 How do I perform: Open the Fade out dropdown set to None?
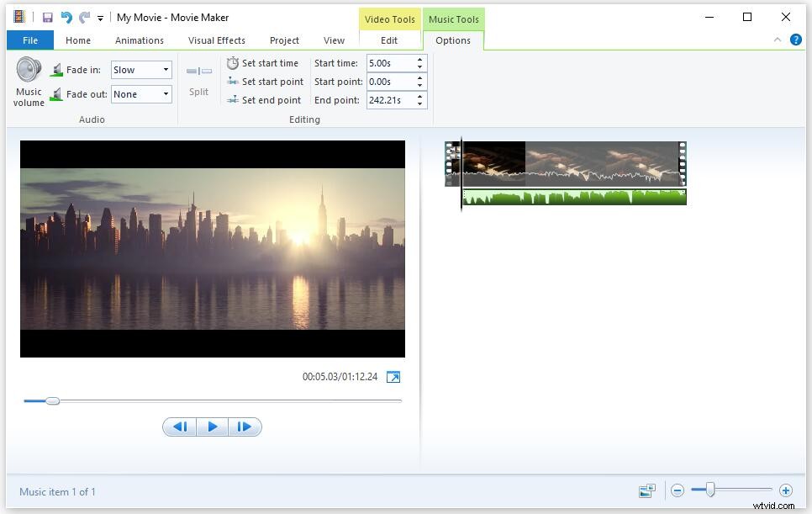point(166,94)
